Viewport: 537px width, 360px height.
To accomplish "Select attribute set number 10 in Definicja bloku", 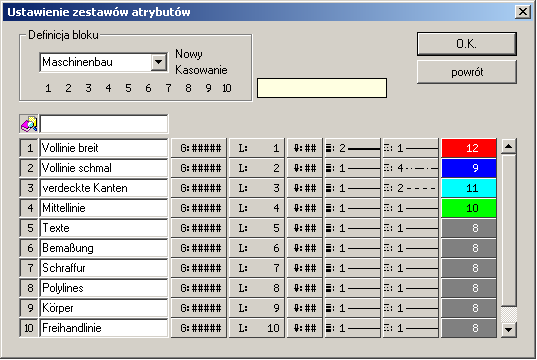I will point(227,88).
